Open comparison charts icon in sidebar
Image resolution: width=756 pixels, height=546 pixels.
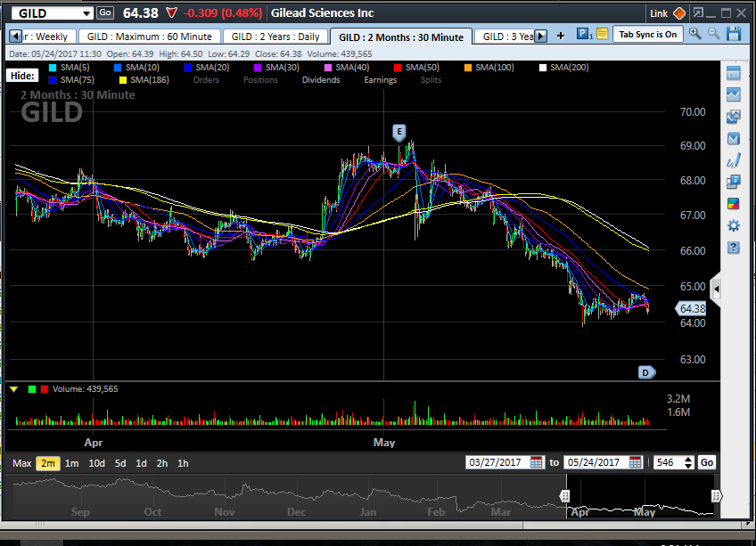(734, 116)
